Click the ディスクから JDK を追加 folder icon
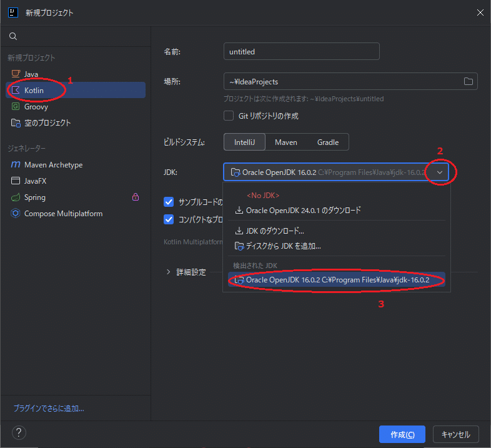 [x=239, y=246]
